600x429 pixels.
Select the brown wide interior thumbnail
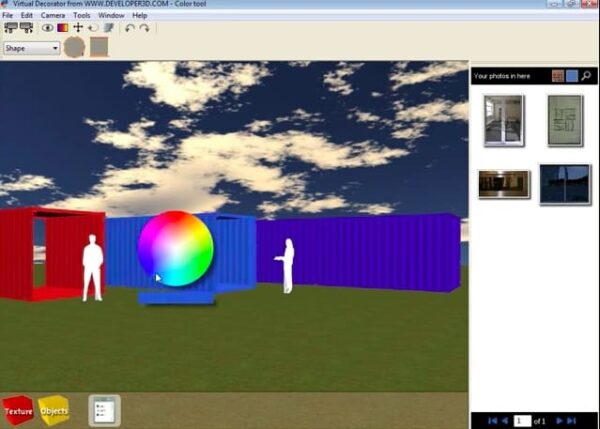pos(504,184)
